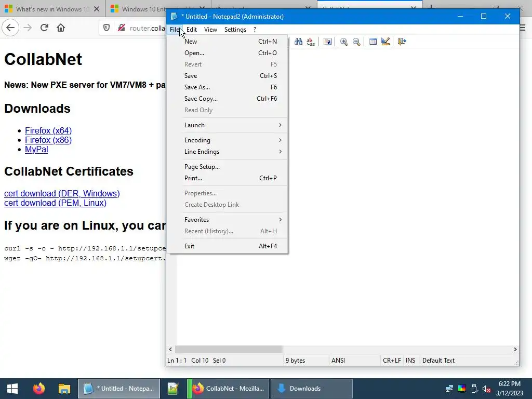Click the green notepad taskbar icon
The height and width of the screenshot is (399, 532).
pos(173,389)
